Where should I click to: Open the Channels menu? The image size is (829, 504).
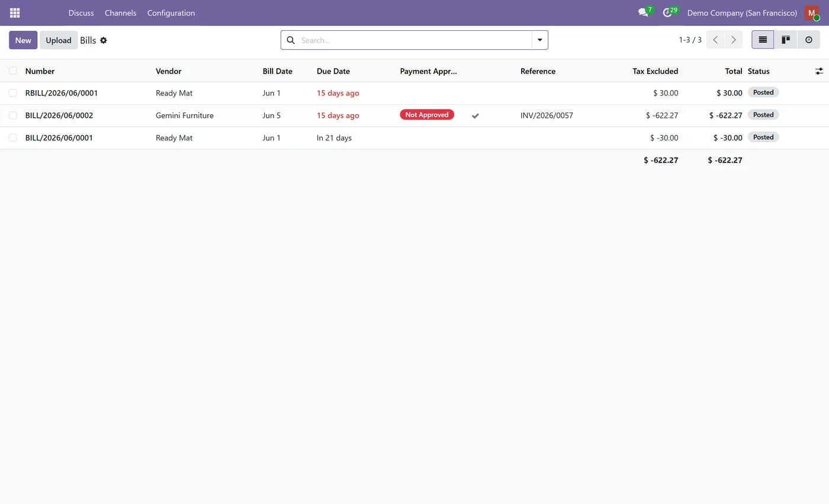[120, 12]
